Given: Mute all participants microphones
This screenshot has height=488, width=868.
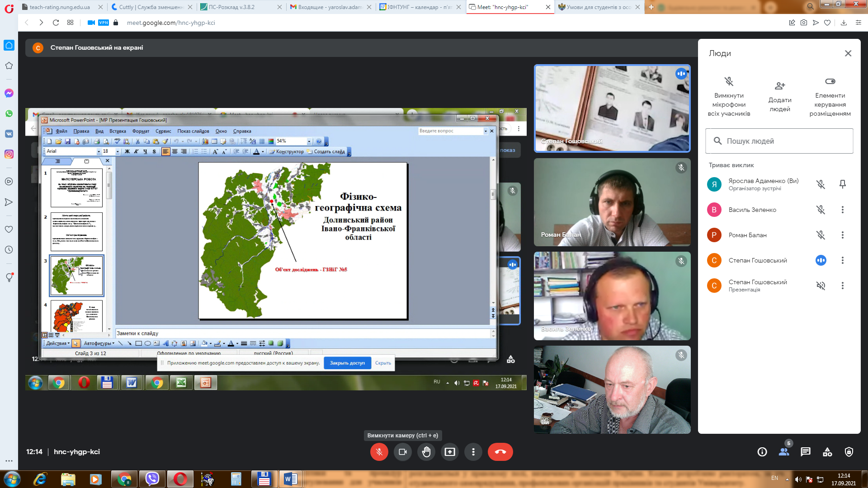Looking at the screenshot, I should (x=729, y=96).
